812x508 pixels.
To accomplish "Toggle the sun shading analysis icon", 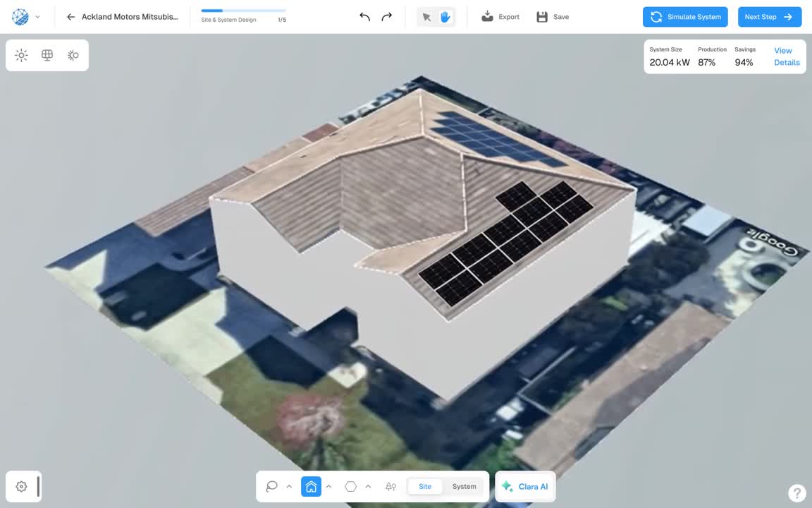I will click(x=73, y=56).
